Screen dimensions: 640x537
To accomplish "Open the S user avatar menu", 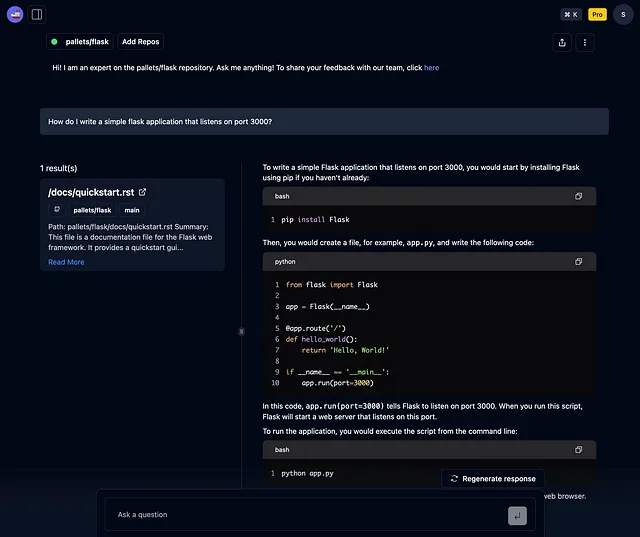I will pos(623,14).
